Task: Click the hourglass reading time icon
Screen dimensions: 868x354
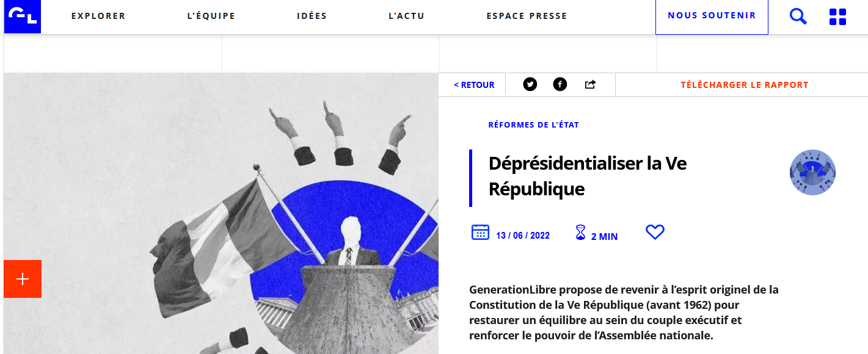Action: pos(580,233)
